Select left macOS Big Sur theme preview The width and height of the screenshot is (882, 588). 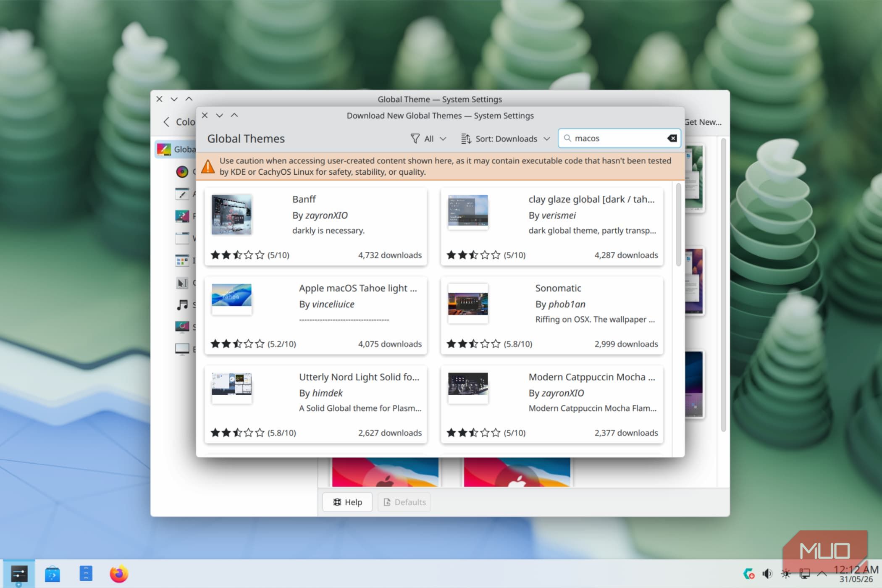385,472
